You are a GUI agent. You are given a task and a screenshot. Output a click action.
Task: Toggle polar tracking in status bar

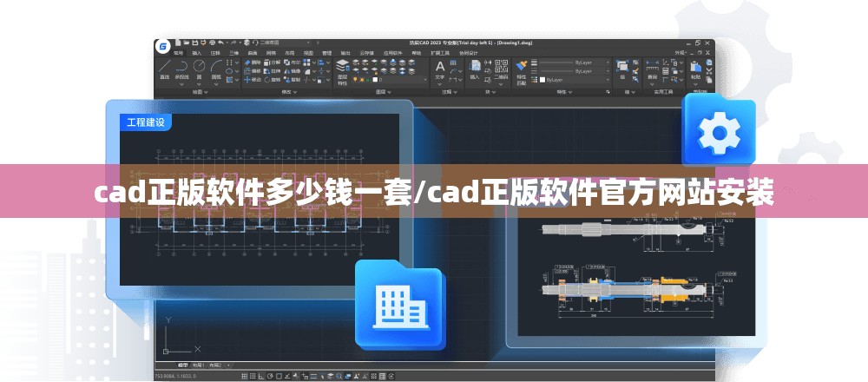[270, 377]
